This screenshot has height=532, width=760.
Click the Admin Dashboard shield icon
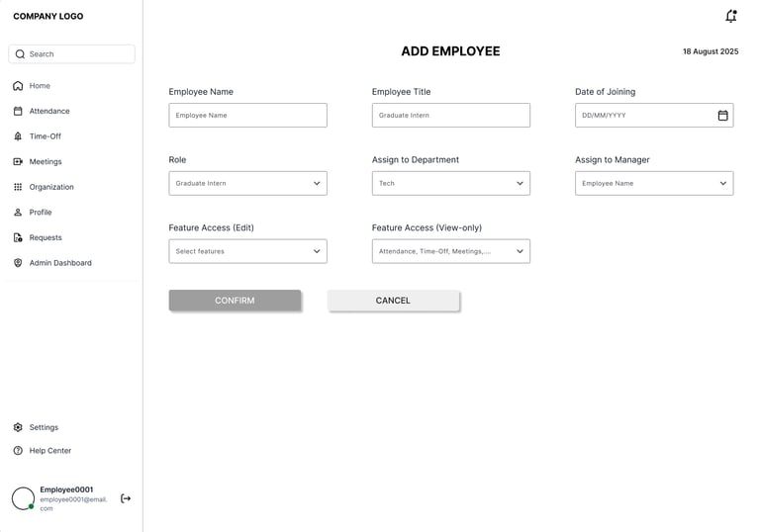tap(18, 263)
